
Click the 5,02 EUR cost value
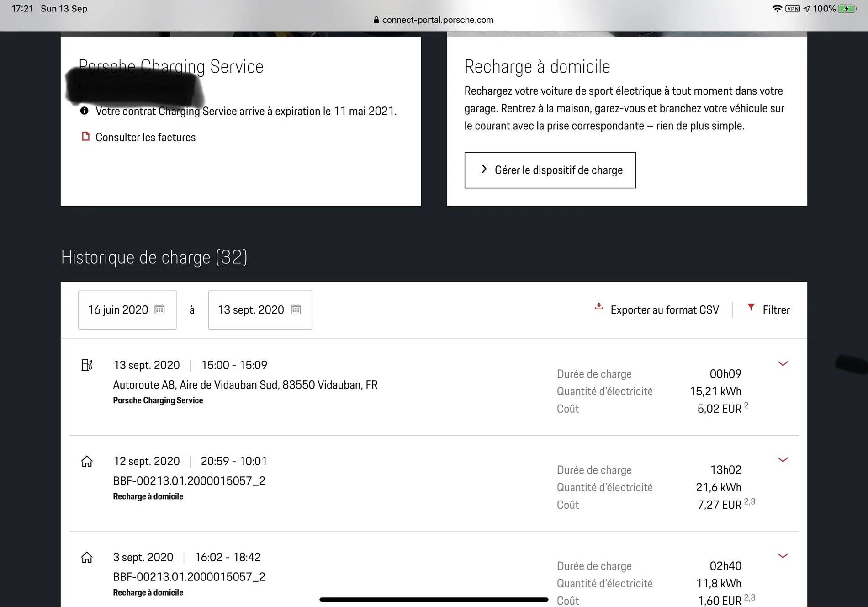point(719,409)
